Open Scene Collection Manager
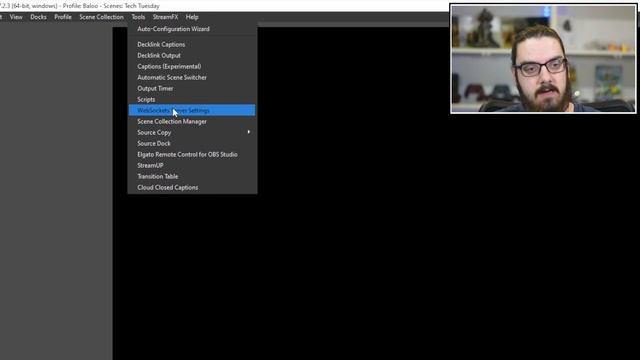The width and height of the screenshot is (640, 360). click(x=192, y=122)
